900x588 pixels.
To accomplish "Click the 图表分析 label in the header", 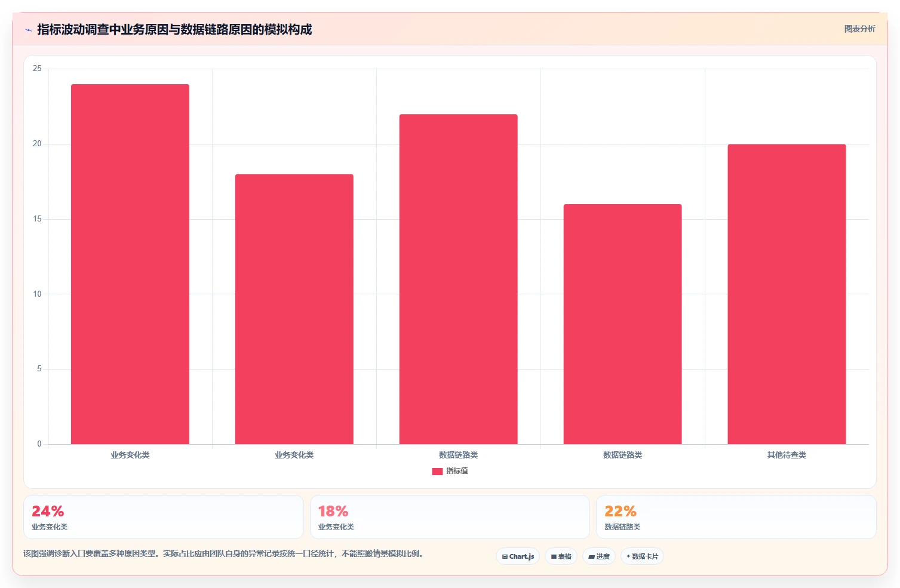I will [859, 29].
